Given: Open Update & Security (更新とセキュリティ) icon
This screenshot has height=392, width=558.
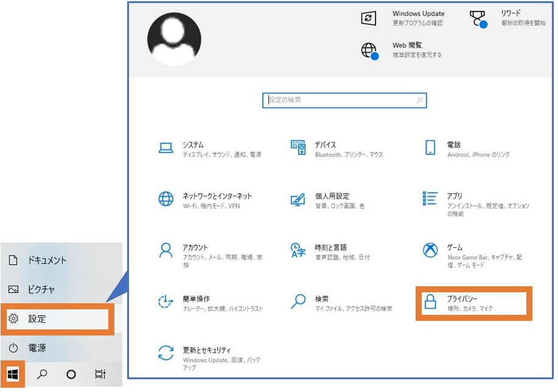Looking at the screenshot, I should [166, 354].
